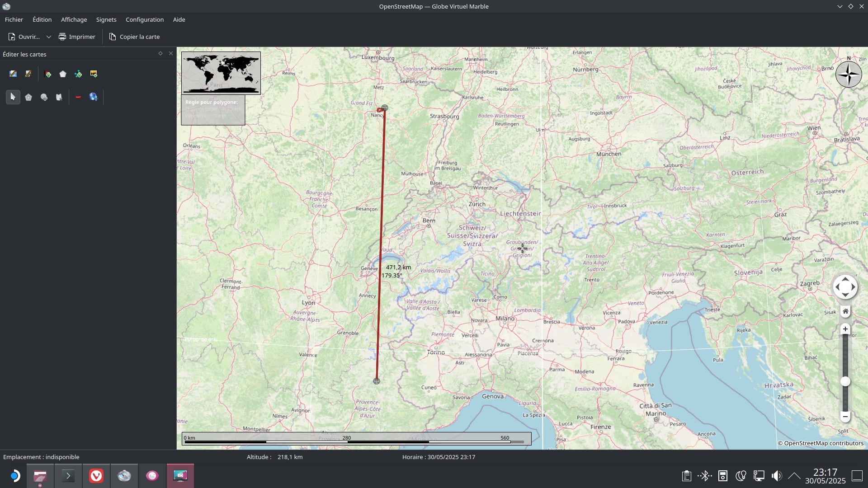Select the add path nodes tool

point(78,74)
